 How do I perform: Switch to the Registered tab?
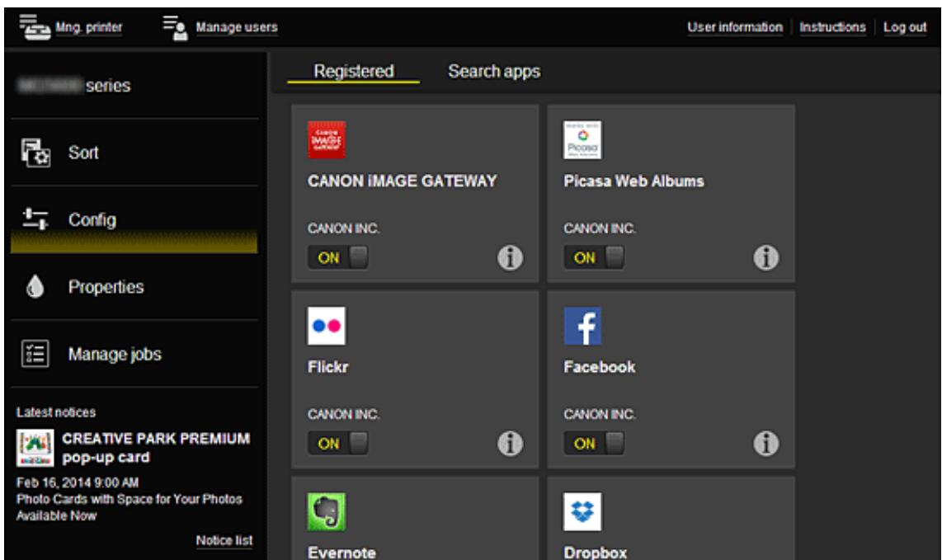pos(353,72)
